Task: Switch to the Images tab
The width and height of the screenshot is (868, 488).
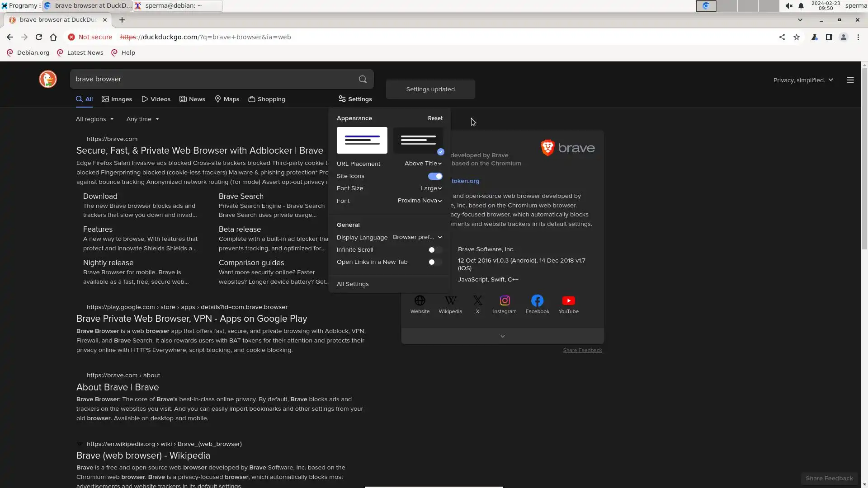Action: tap(117, 99)
